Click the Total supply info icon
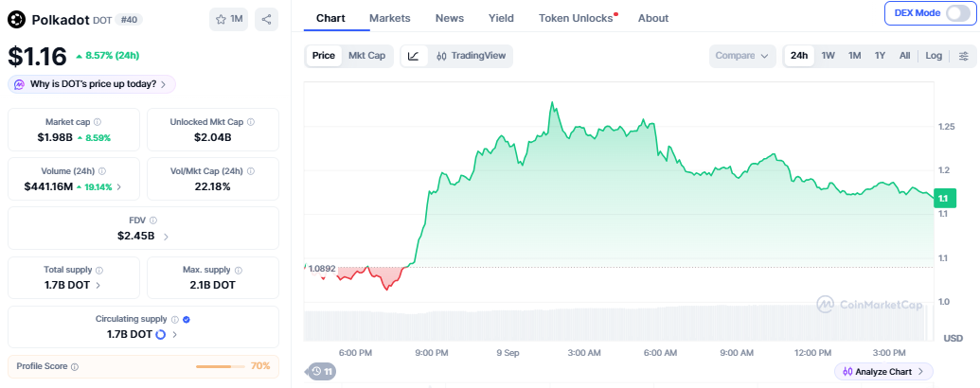 pyautogui.click(x=99, y=271)
